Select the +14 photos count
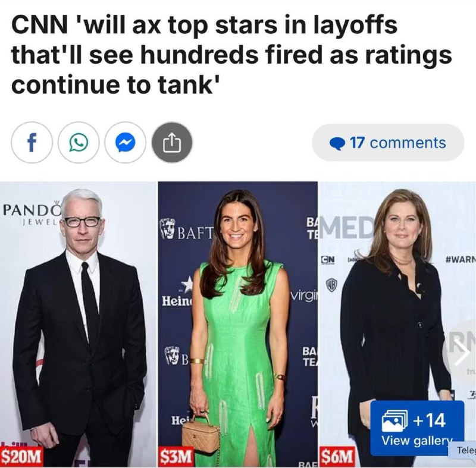Viewport: 476px width, 468px height. click(x=429, y=420)
